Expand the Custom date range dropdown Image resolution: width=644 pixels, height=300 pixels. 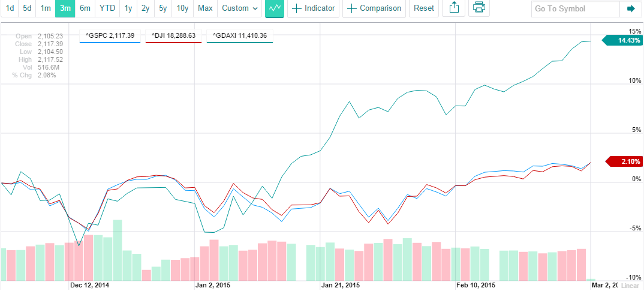point(239,8)
